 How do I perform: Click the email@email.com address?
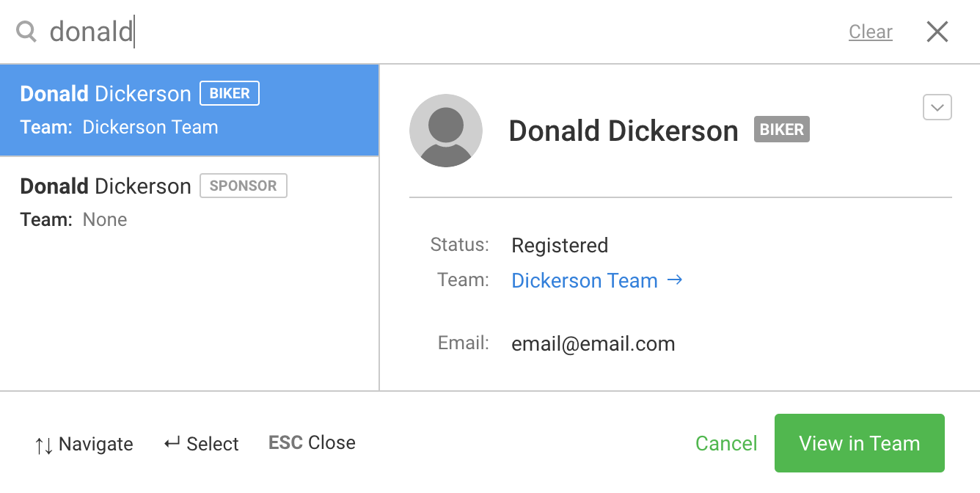(x=593, y=343)
